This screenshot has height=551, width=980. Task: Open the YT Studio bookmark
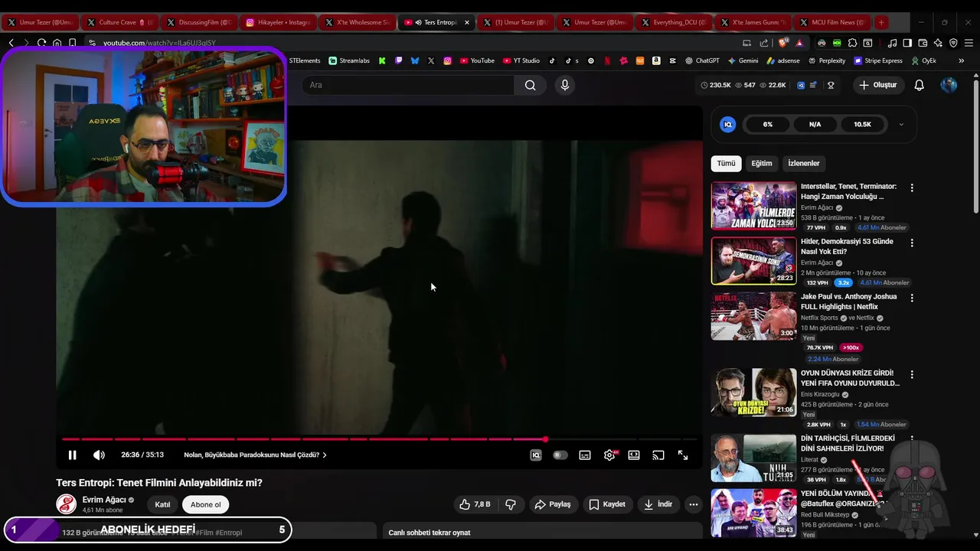521,60
